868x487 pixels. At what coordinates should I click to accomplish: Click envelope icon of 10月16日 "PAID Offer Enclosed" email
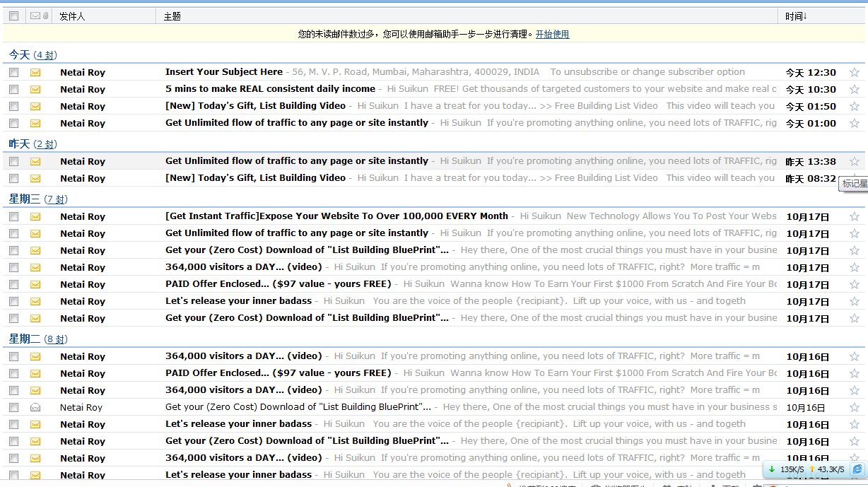coord(35,373)
